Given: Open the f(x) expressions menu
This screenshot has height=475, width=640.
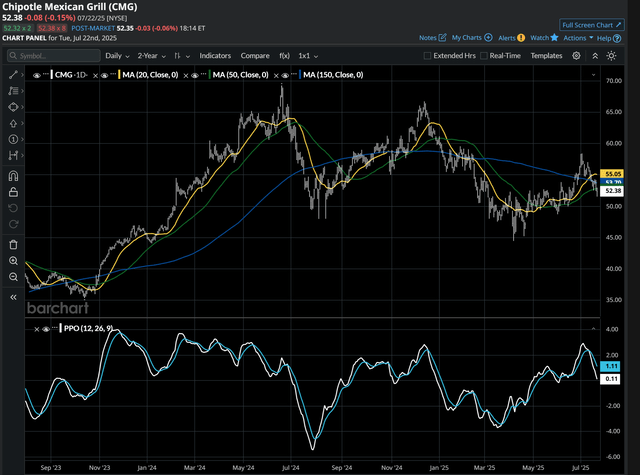Looking at the screenshot, I should pos(284,55).
